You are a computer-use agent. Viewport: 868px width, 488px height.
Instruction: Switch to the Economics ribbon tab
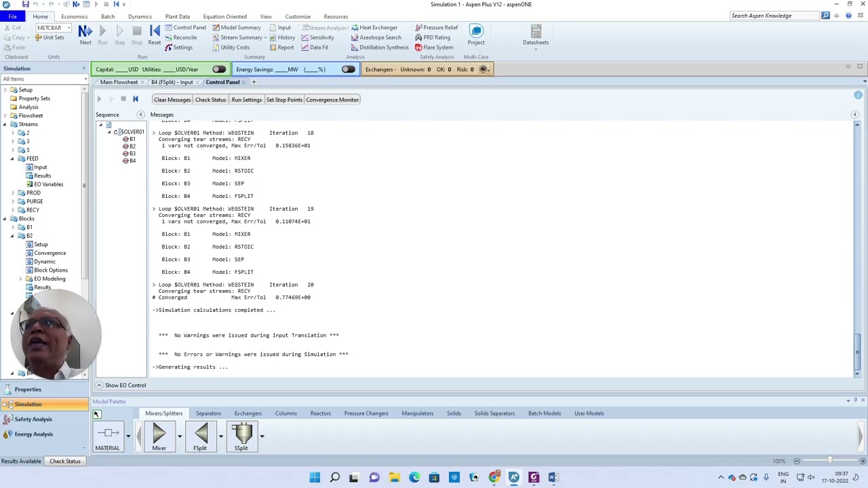pos(74,16)
